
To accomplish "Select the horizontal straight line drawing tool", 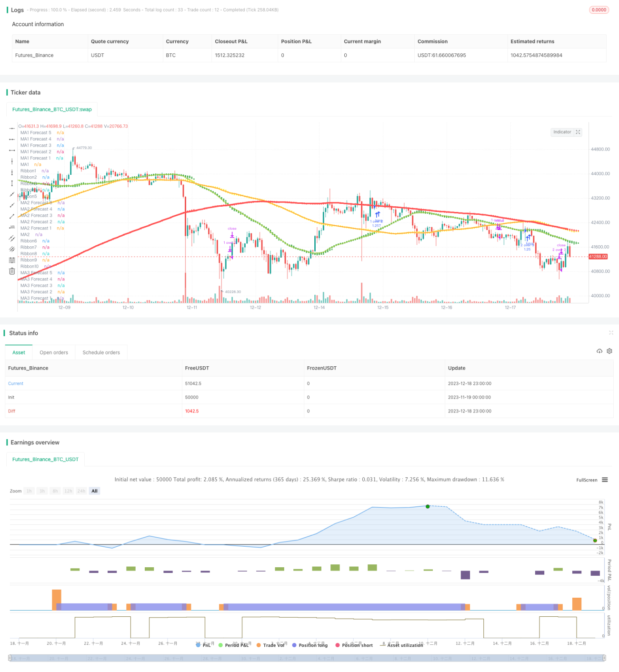I will tap(12, 128).
